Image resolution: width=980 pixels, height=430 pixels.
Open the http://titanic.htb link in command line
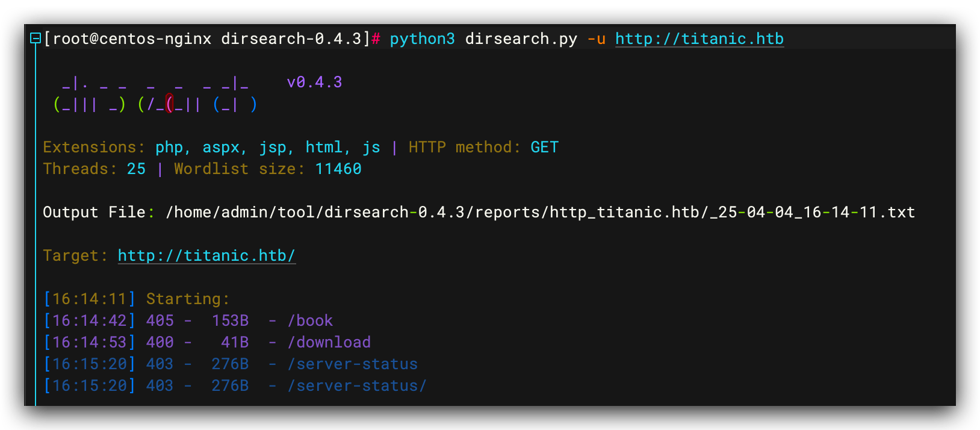pos(699,39)
